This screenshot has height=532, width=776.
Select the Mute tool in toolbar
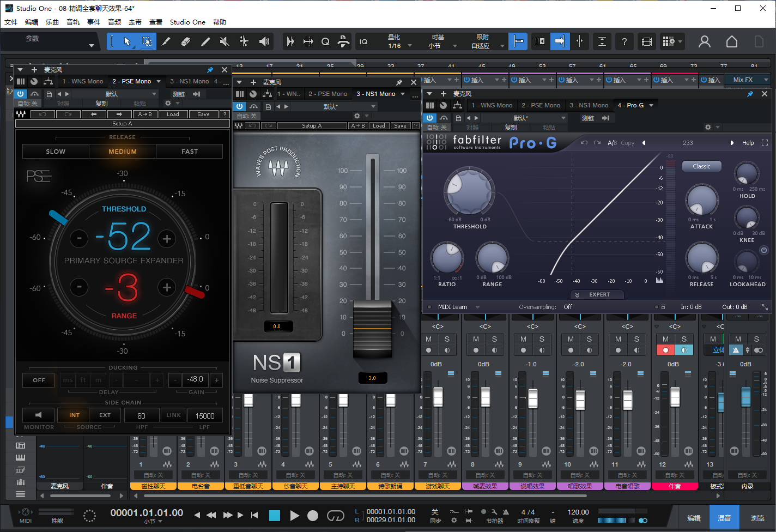225,41
